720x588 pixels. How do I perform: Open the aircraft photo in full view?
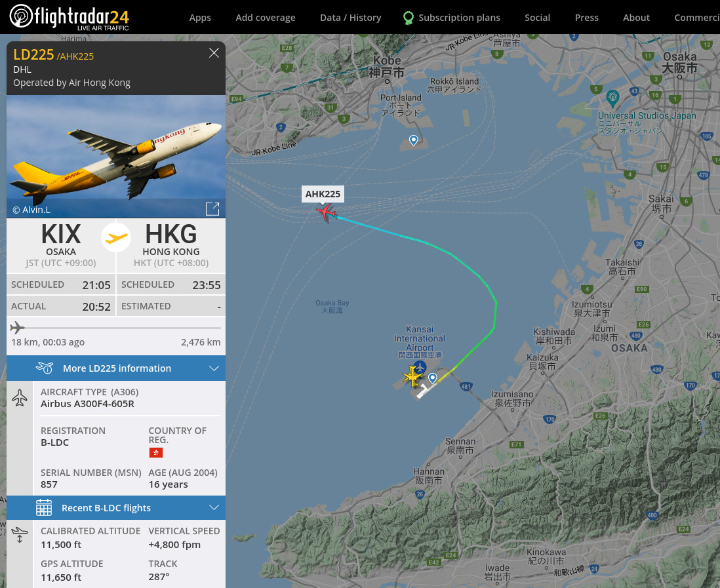click(x=212, y=209)
